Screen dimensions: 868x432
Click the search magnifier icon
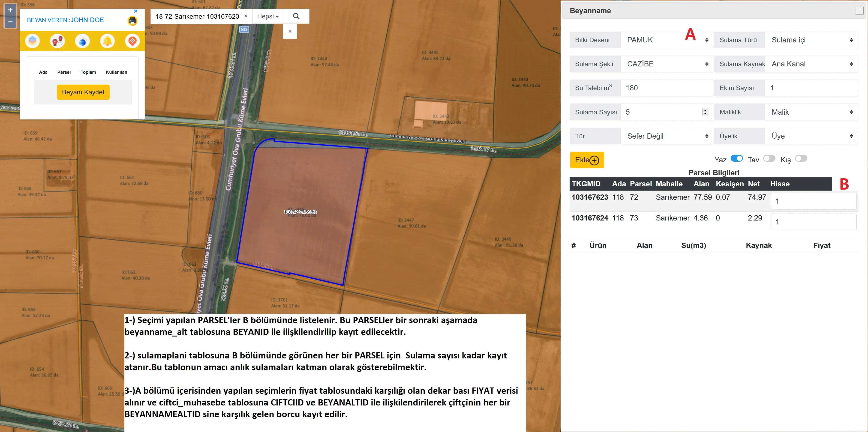[x=296, y=16]
